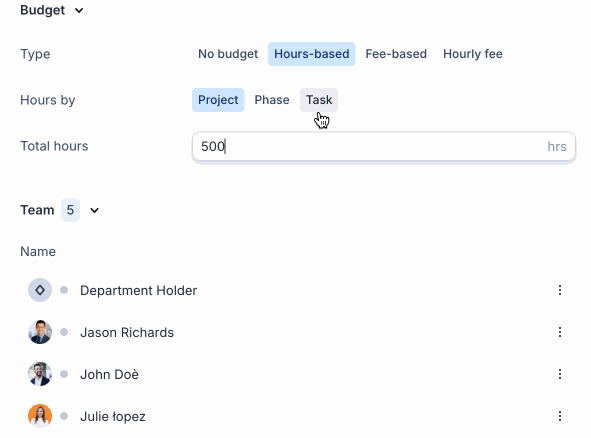Select the Jason Richards name

(127, 332)
